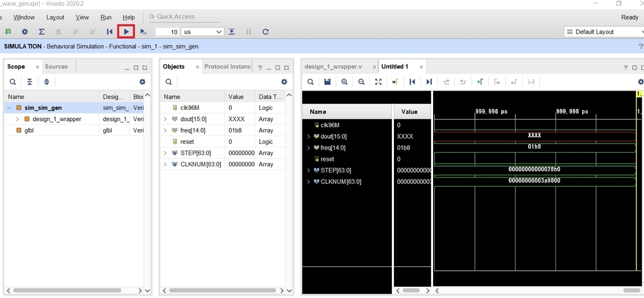Expand all in the Scope panel

pyautogui.click(x=47, y=82)
